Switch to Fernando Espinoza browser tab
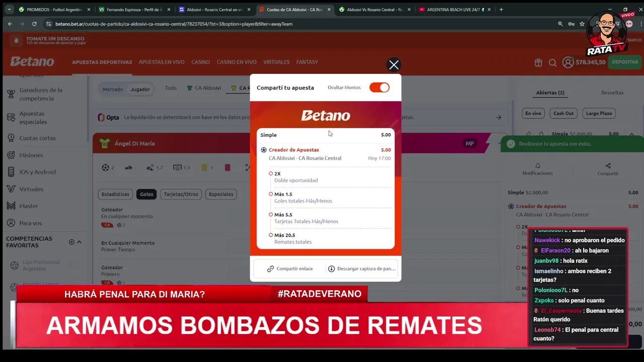The width and height of the screenshot is (644, 362). tap(134, 10)
